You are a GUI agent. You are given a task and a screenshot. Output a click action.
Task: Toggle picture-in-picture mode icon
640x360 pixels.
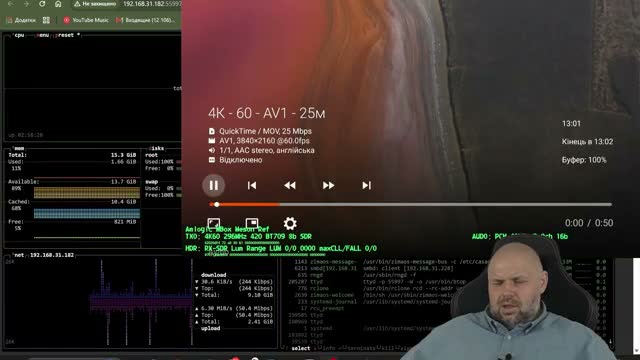(252, 223)
